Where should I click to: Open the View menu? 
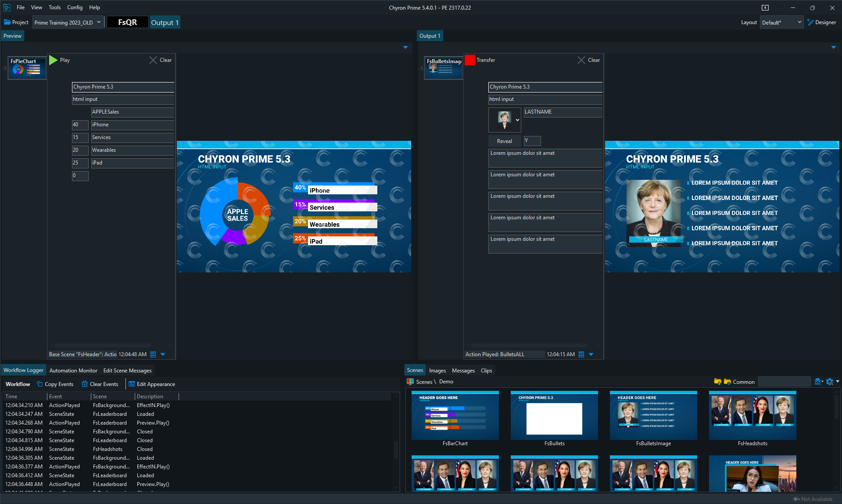36,7
